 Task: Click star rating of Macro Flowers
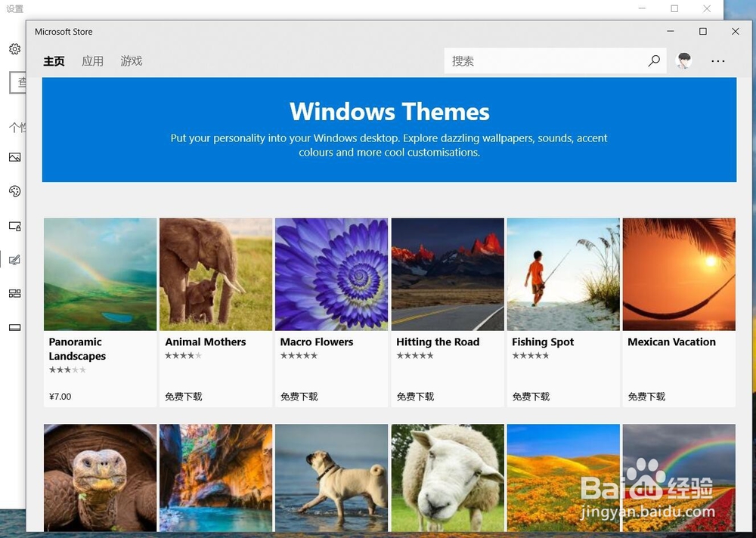coord(299,356)
